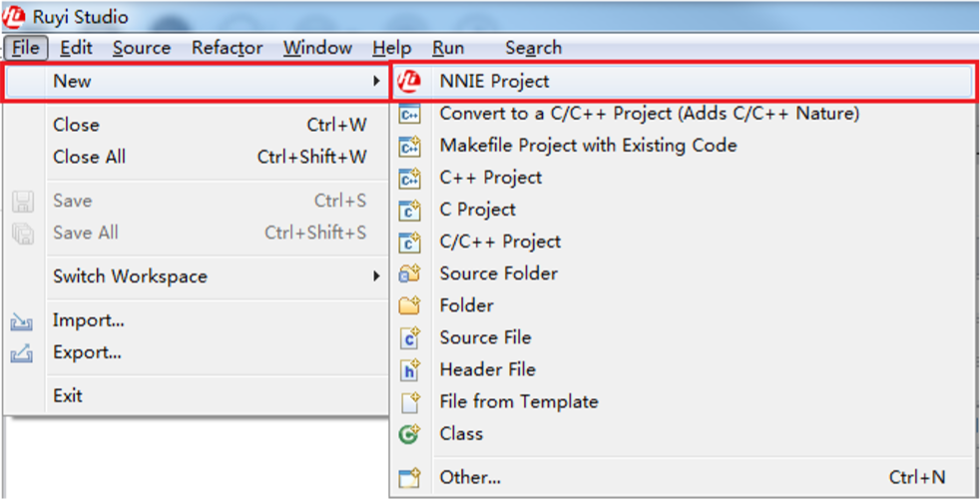Click the Import icon in File menu

[22, 321]
